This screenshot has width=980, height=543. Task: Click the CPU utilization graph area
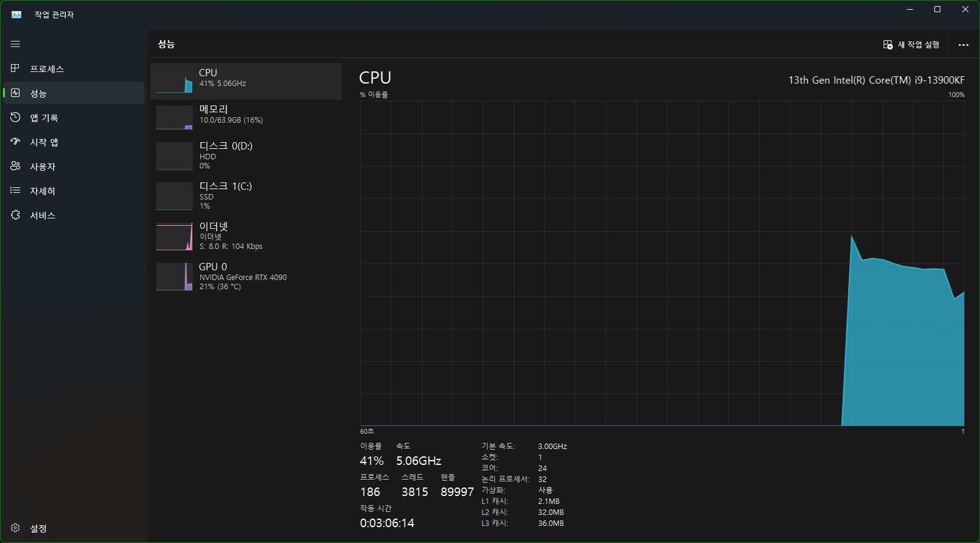tap(661, 263)
